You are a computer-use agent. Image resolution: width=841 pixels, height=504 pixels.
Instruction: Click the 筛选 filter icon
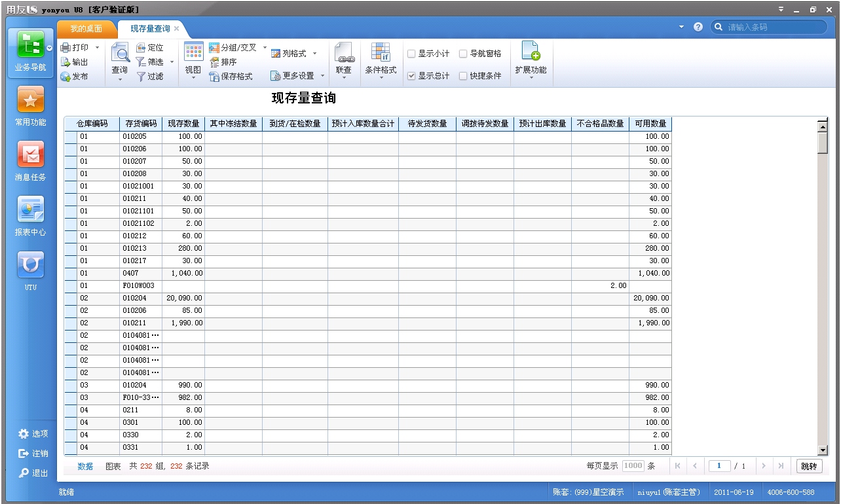pyautogui.click(x=141, y=62)
